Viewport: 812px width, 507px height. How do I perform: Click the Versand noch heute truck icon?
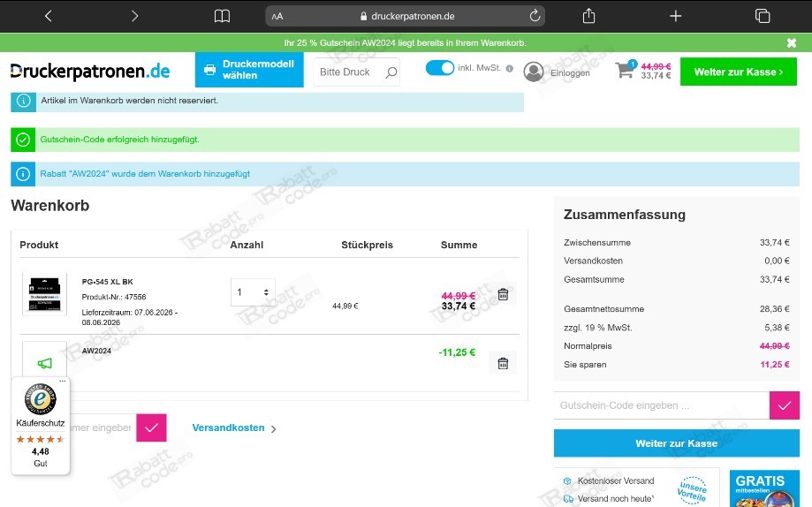568,499
